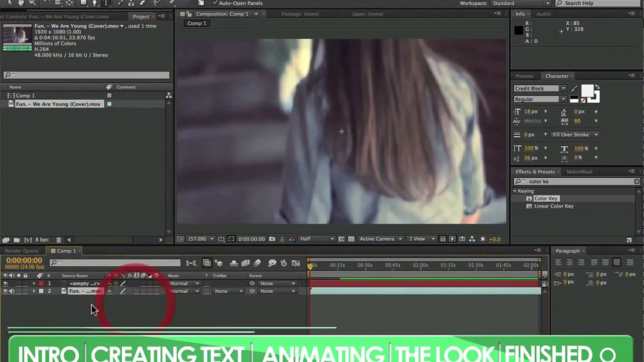Expand layer 1 properties in the timeline
This screenshot has height=362, width=644.
pos(34,284)
